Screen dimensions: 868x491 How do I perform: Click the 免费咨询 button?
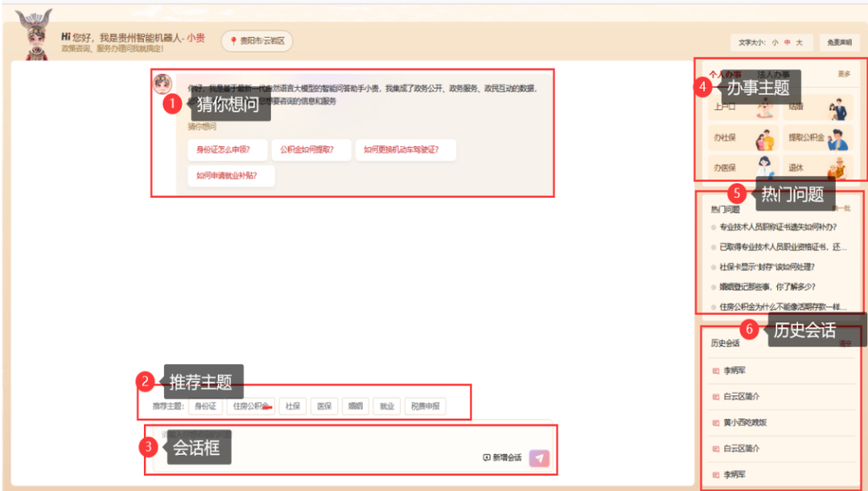tap(839, 42)
